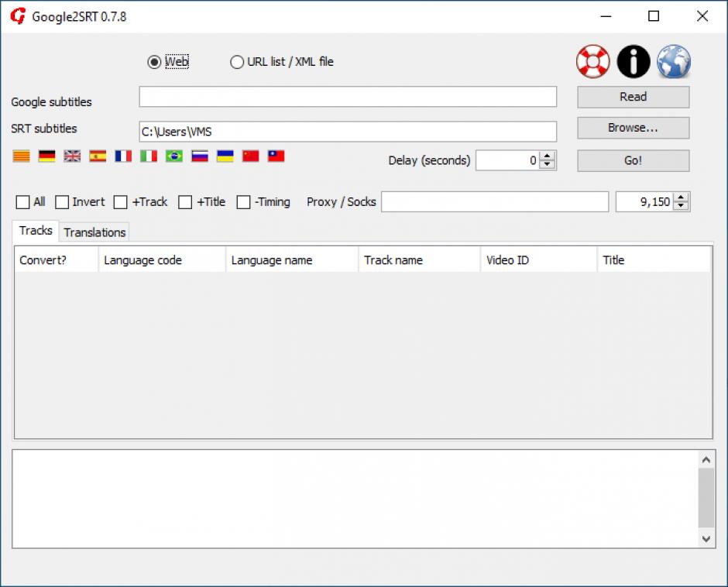Click the blue globe website icon
Image resolution: width=728 pixels, height=587 pixels.
(674, 61)
